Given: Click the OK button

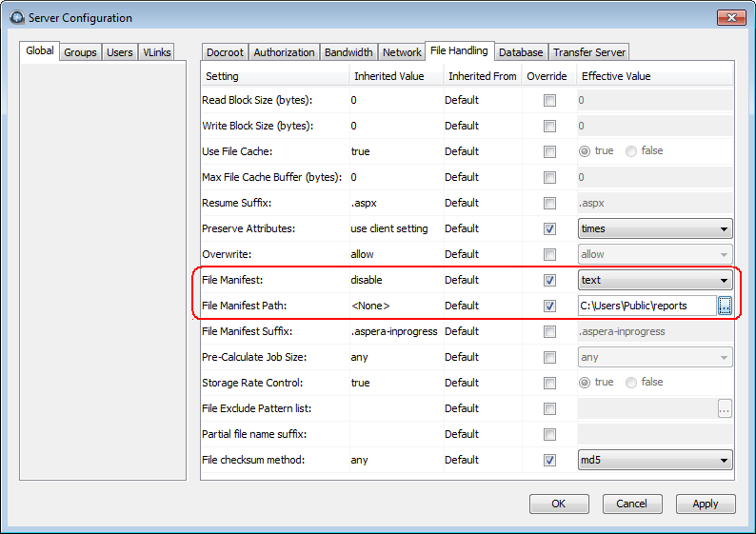Looking at the screenshot, I should click(559, 504).
